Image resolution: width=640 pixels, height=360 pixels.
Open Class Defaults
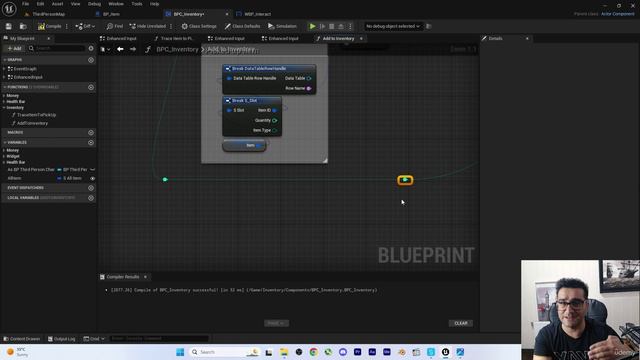coord(242,26)
